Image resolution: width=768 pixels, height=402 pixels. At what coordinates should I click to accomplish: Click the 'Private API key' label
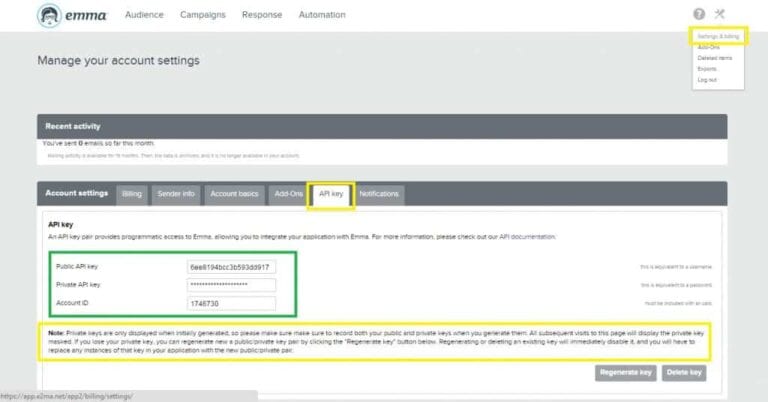(x=78, y=285)
